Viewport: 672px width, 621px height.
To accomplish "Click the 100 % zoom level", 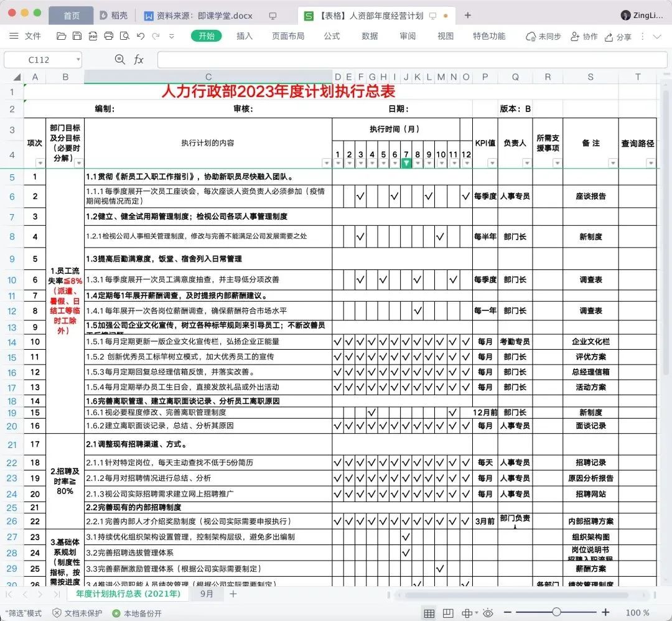I will pos(637,613).
